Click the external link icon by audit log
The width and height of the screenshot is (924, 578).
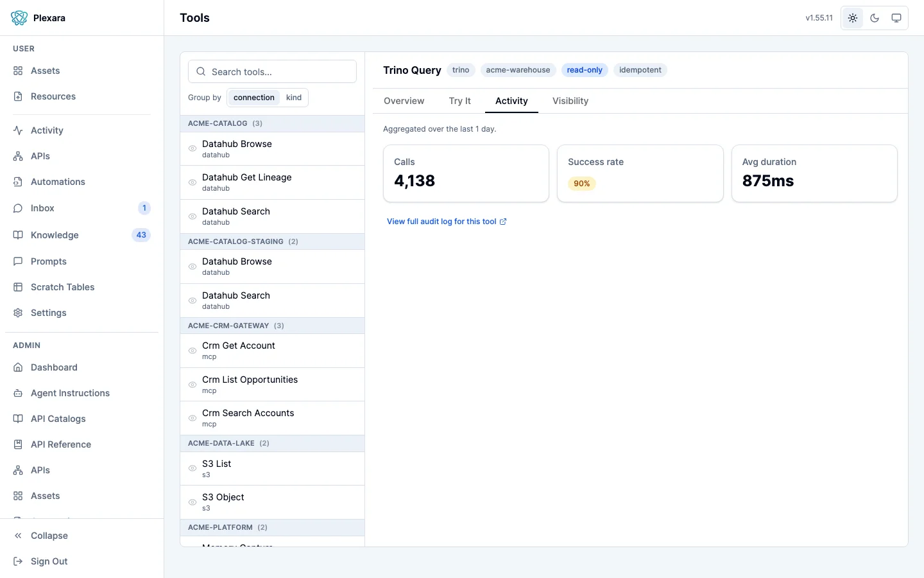tap(503, 222)
